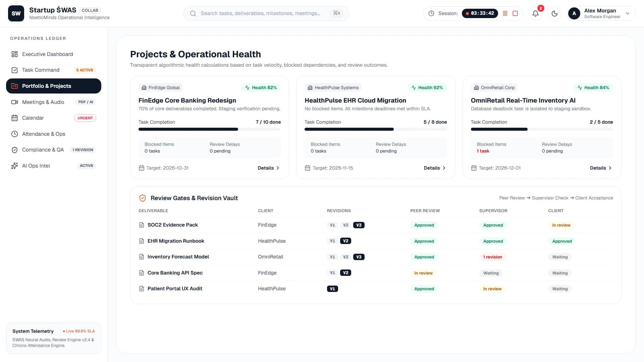
Task: Go to Meetings & Audio
Action: (x=54, y=102)
